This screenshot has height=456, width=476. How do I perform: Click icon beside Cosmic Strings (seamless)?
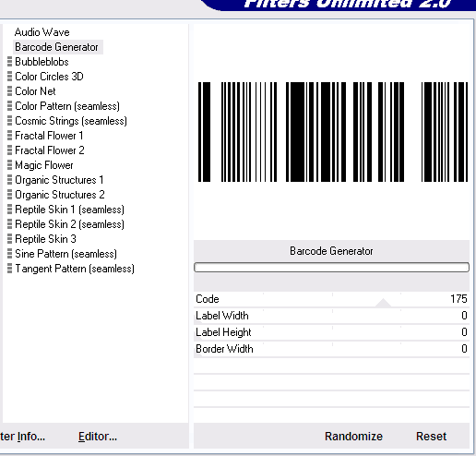click(x=9, y=121)
